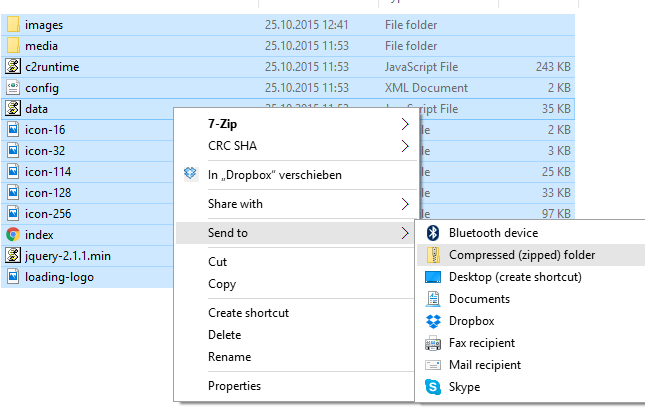
Task: Choose Delete in the context menu
Action: coord(224,335)
